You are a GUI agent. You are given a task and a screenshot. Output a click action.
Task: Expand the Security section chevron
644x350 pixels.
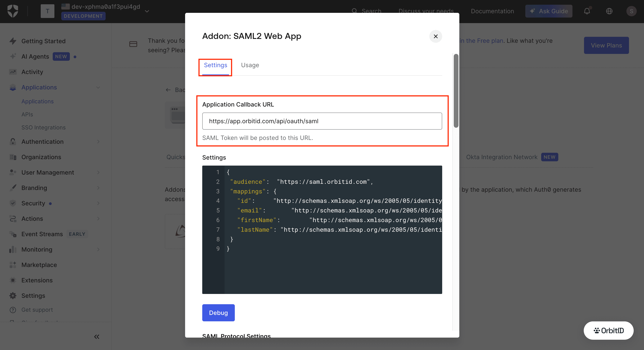(x=98, y=203)
